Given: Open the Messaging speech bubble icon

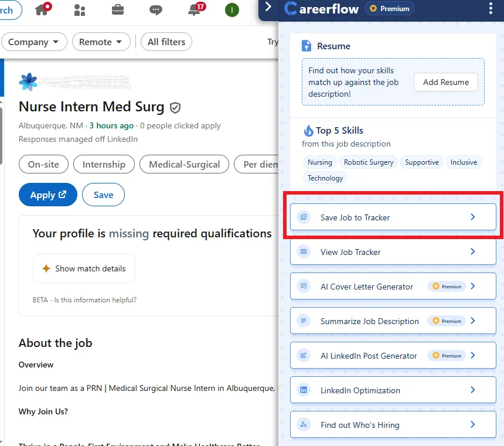Looking at the screenshot, I should point(155,9).
